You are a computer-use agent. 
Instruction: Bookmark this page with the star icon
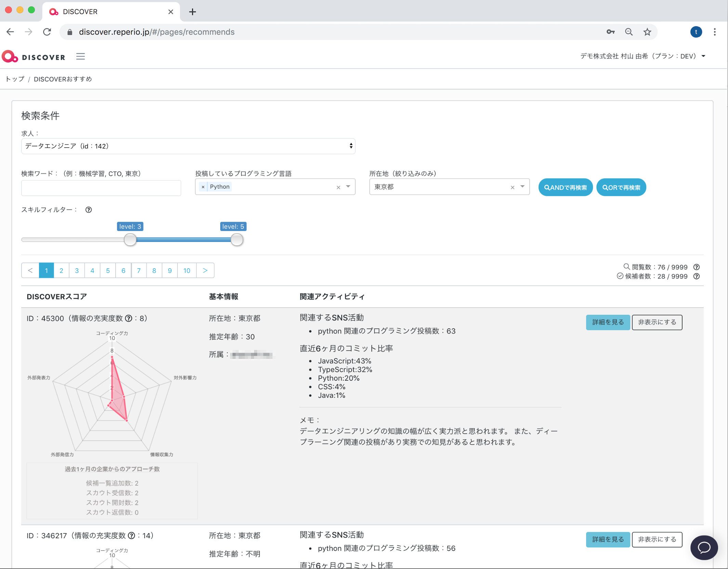647,32
